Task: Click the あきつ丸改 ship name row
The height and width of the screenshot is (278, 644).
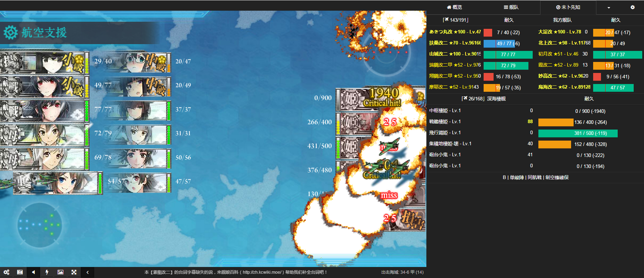Action: [455, 32]
